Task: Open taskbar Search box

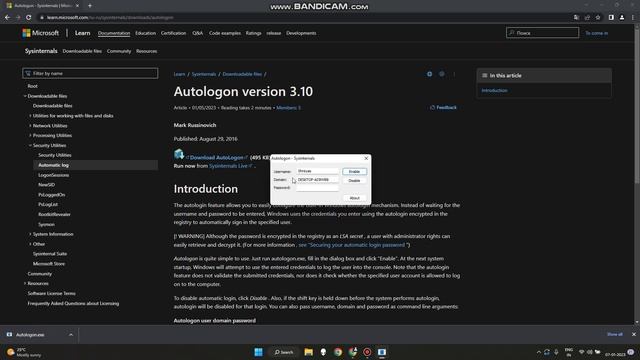Action: [x=284, y=352]
